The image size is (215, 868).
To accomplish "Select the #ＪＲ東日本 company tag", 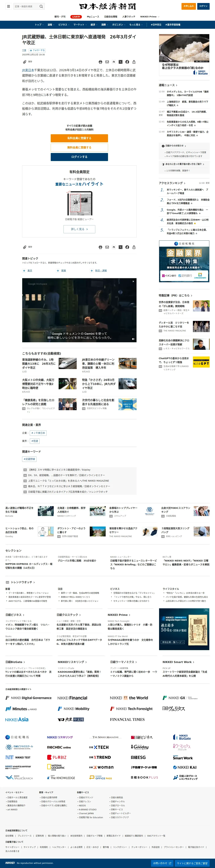I will [x=38, y=433].
